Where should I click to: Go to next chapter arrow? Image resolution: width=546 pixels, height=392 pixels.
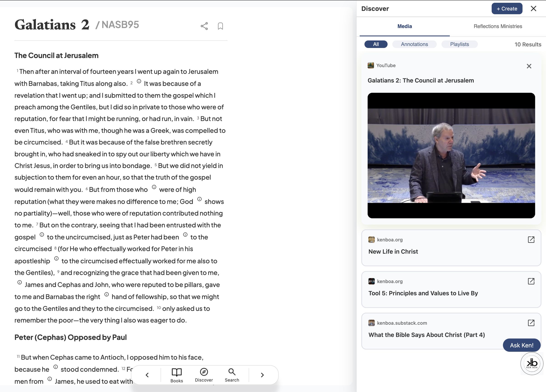(x=262, y=375)
